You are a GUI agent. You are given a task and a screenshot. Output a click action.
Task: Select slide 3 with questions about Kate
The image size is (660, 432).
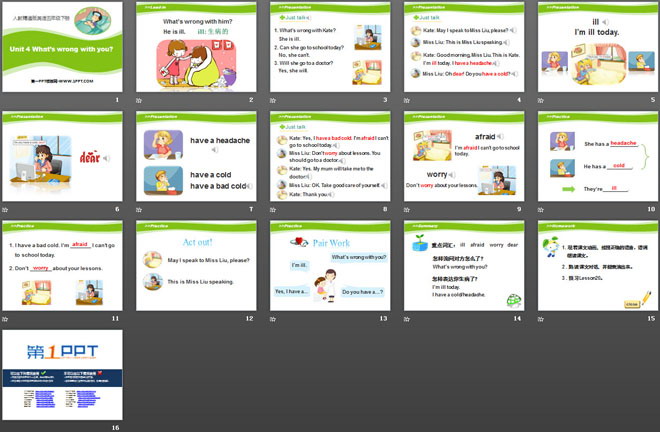pos(330,47)
